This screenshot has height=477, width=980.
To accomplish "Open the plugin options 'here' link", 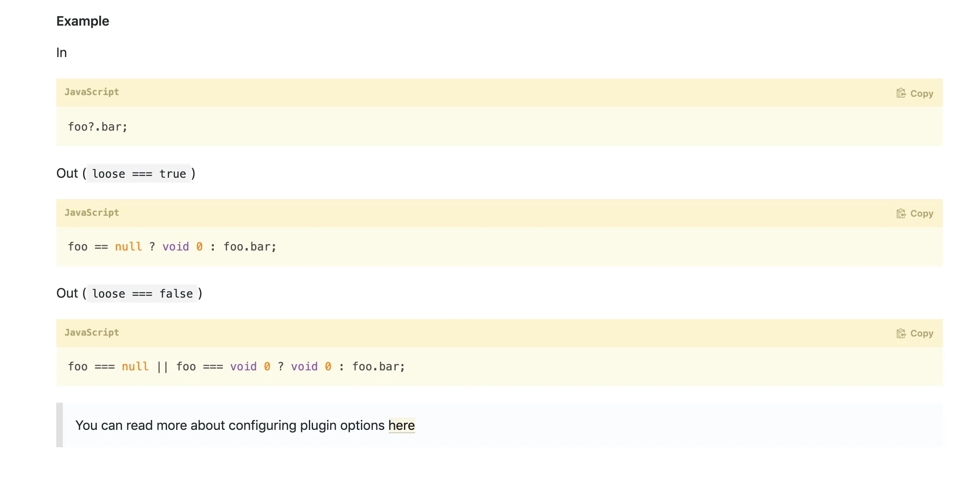I will [401, 425].
